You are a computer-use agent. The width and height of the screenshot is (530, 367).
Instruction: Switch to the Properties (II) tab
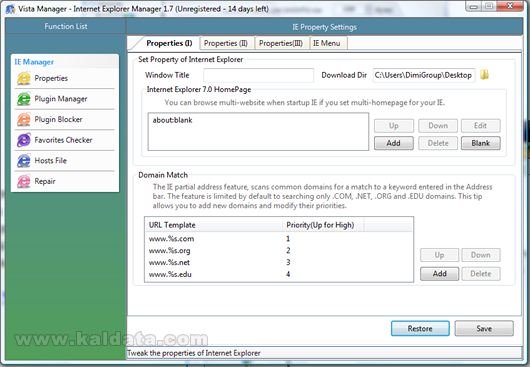click(226, 43)
